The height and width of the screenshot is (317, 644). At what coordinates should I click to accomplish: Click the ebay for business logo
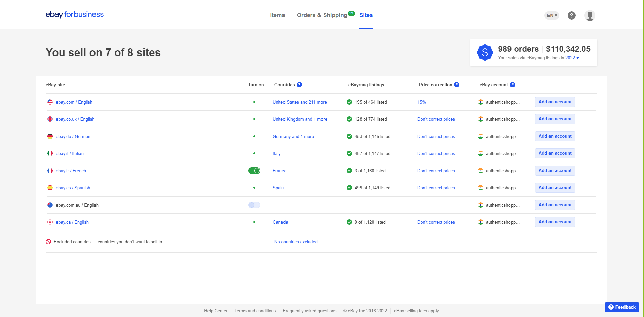[x=75, y=14]
